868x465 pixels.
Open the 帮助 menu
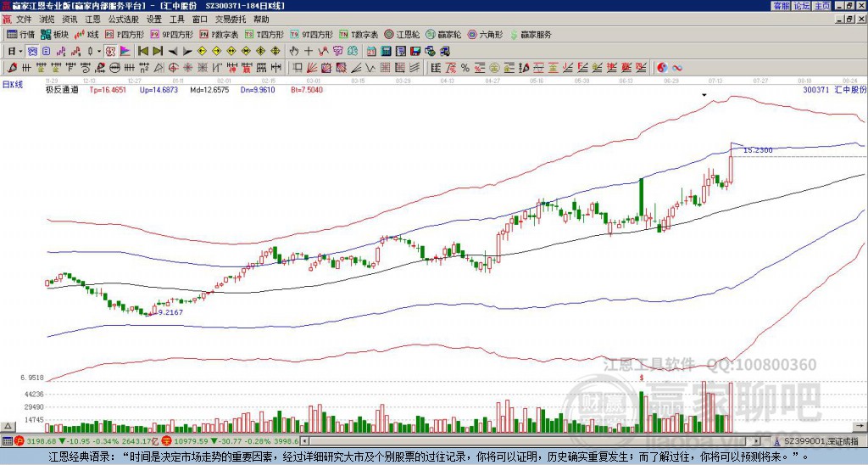tap(261, 20)
